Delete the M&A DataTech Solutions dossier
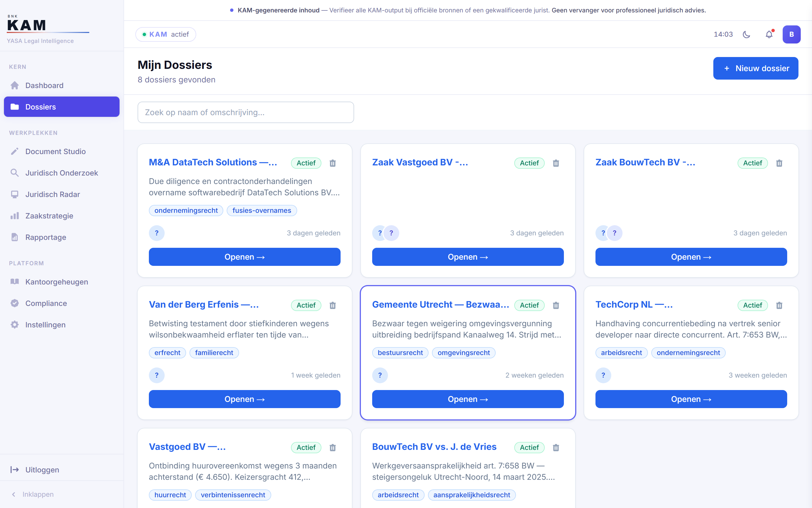The image size is (812, 508). point(332,163)
